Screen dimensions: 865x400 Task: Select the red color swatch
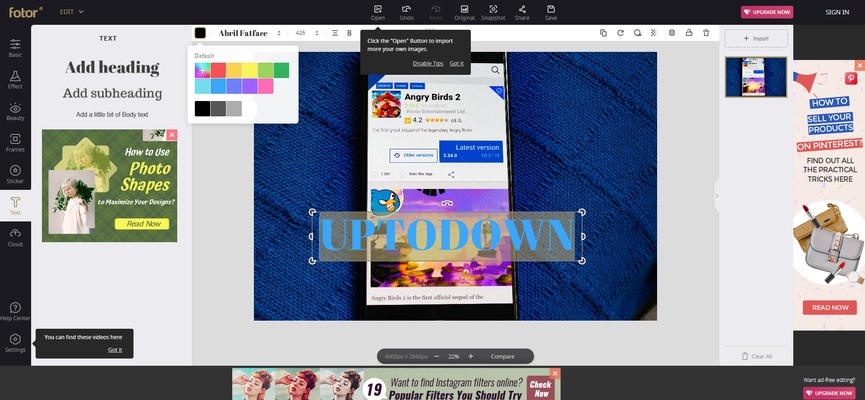pyautogui.click(x=218, y=70)
